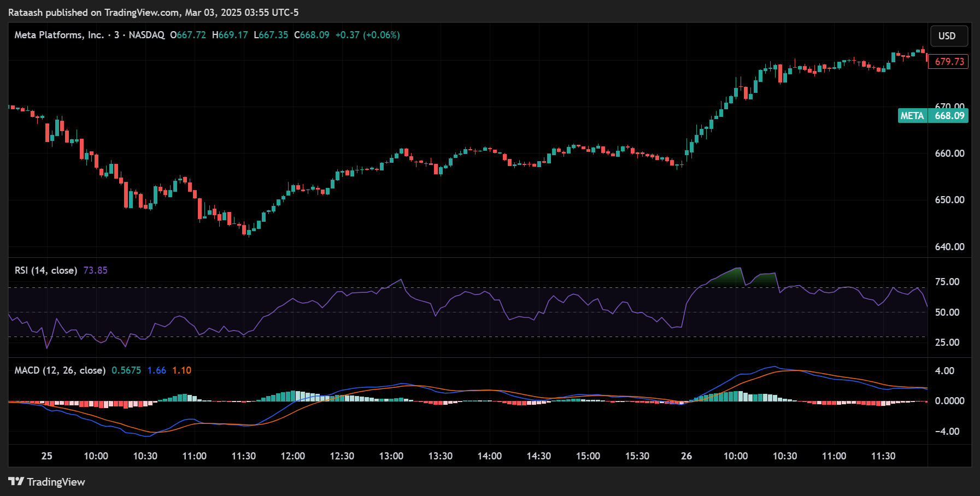
Task: Click the 660.00 price axis label
Action: (x=949, y=153)
